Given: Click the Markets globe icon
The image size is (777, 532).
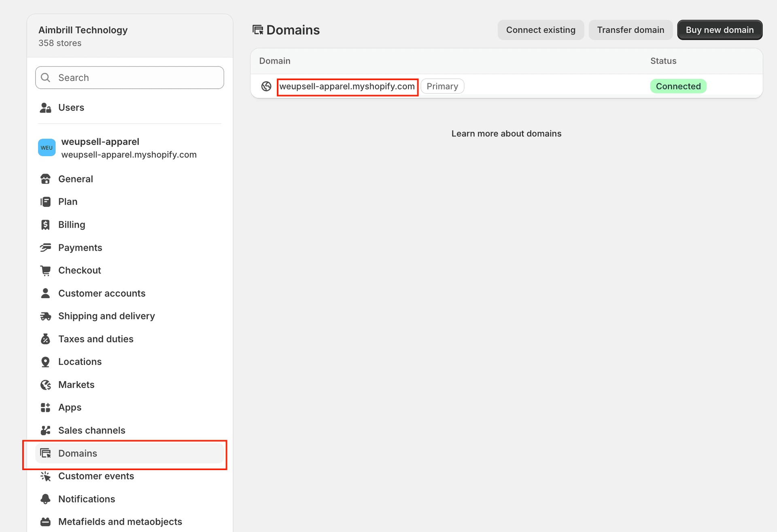Looking at the screenshot, I should tap(45, 385).
